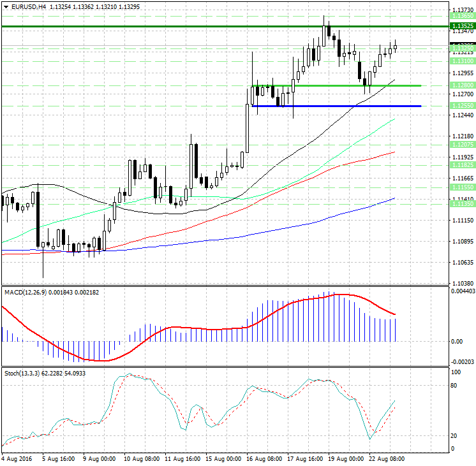The image size is (476, 466).
Task: Click the 11 Aug 16:00 time label
Action: 182,459
